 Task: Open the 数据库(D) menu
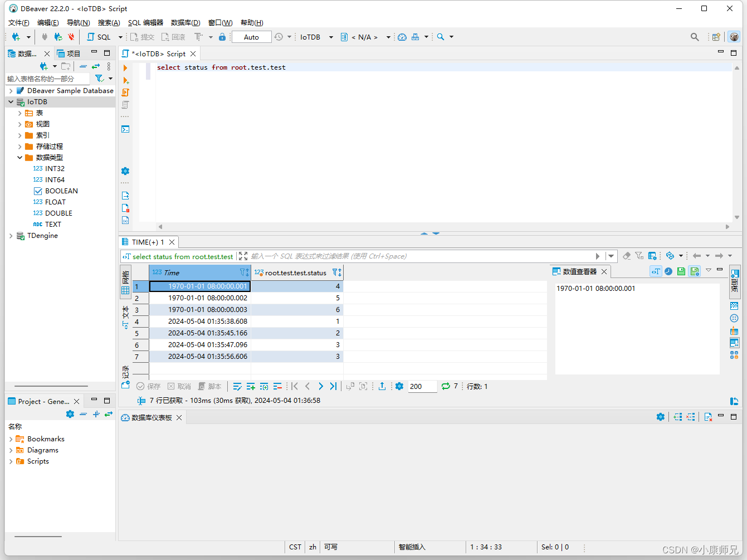click(185, 22)
